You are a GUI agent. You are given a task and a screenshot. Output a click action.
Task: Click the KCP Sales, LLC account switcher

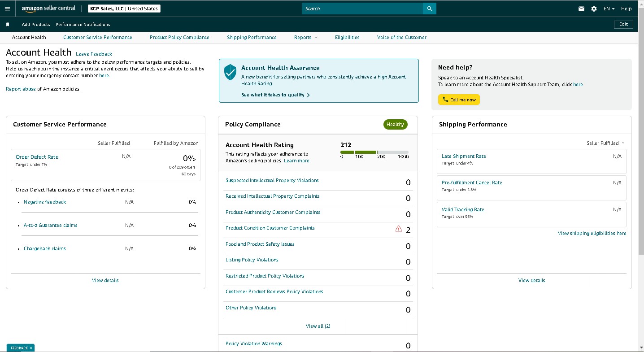(x=124, y=9)
